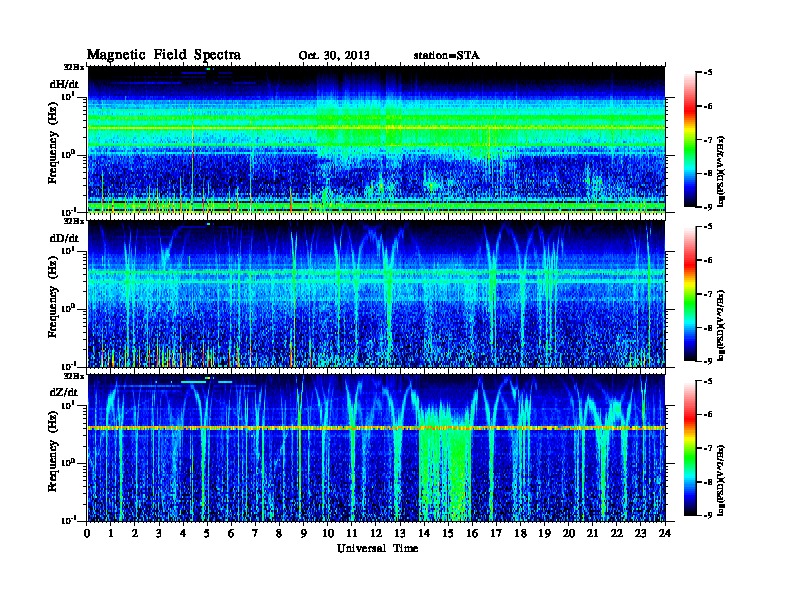This screenshot has height=612, width=792.
Task: Click hour '4' on the time axis
Action: pyautogui.click(x=183, y=533)
